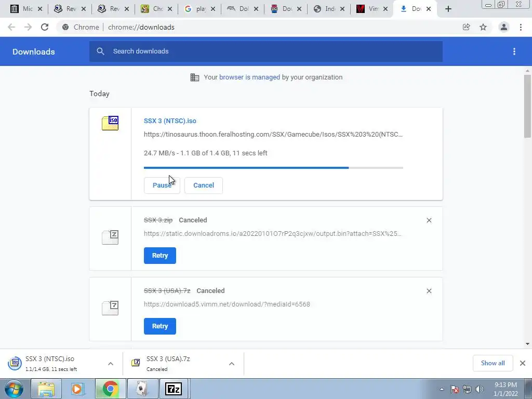Screen dimensions: 532x399
Task: Retry the SSX 3.zip download
Action: tap(160, 256)
